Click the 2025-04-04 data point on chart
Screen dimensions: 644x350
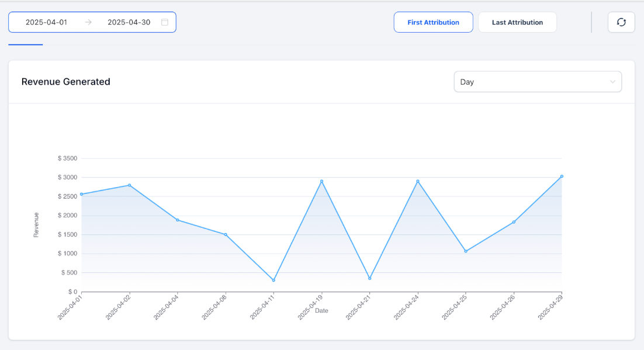(178, 220)
